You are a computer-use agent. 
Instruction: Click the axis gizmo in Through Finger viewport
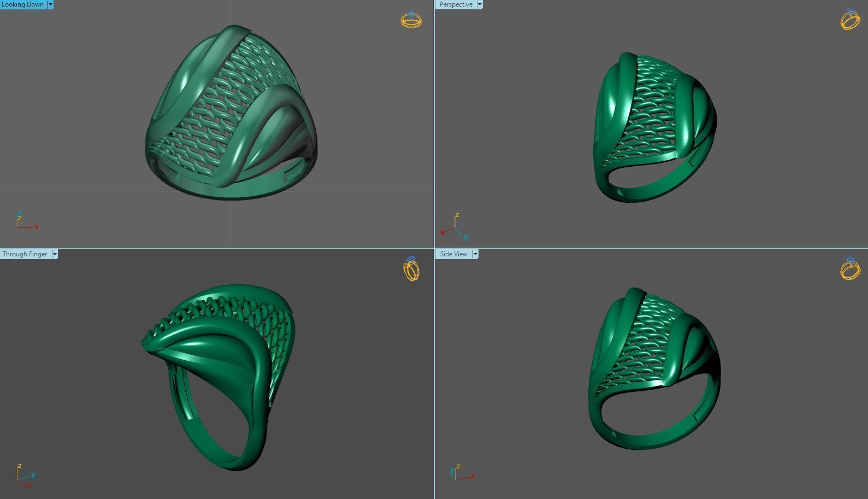[26, 476]
